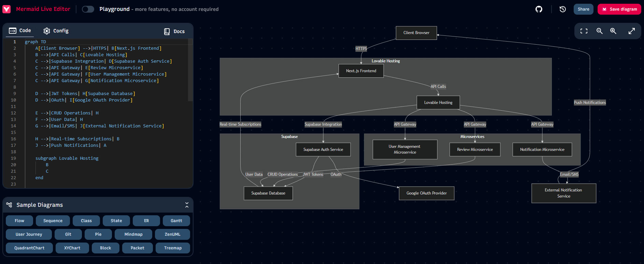Click the Notification Microservice node
The image size is (644, 264).
542,150
